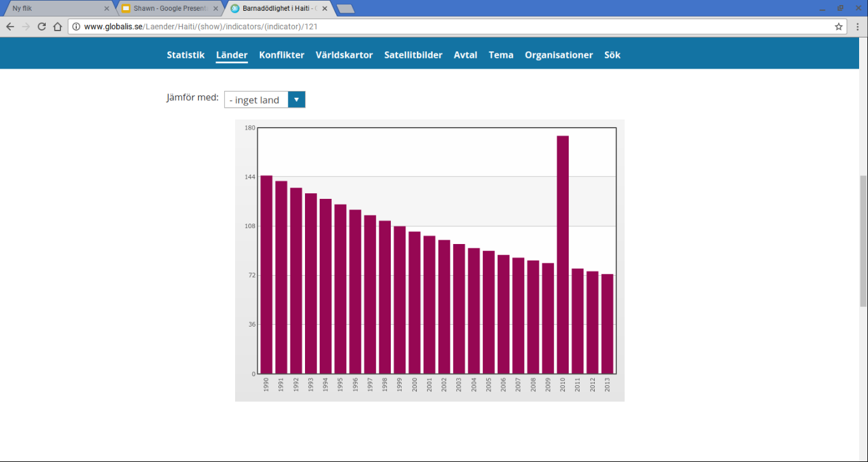
Task: Close the Barnadödlighet i Haiti tab
Action: pyautogui.click(x=325, y=9)
